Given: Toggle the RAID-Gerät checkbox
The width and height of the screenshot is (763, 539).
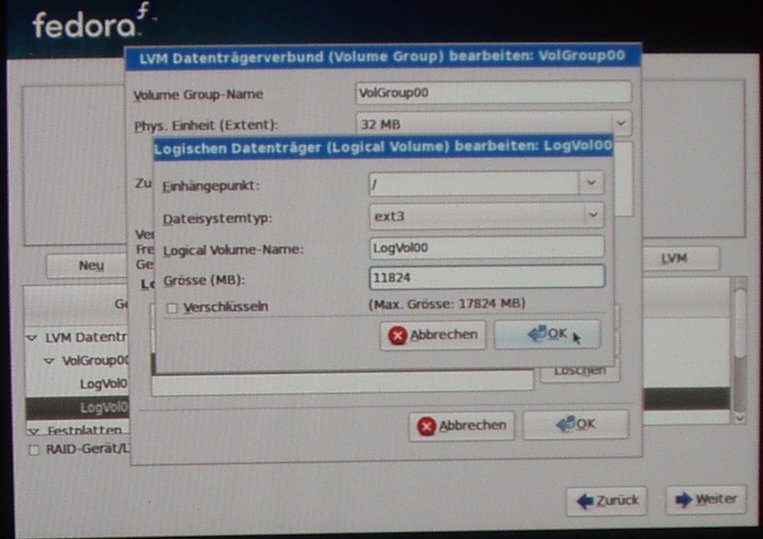Looking at the screenshot, I should [35, 450].
